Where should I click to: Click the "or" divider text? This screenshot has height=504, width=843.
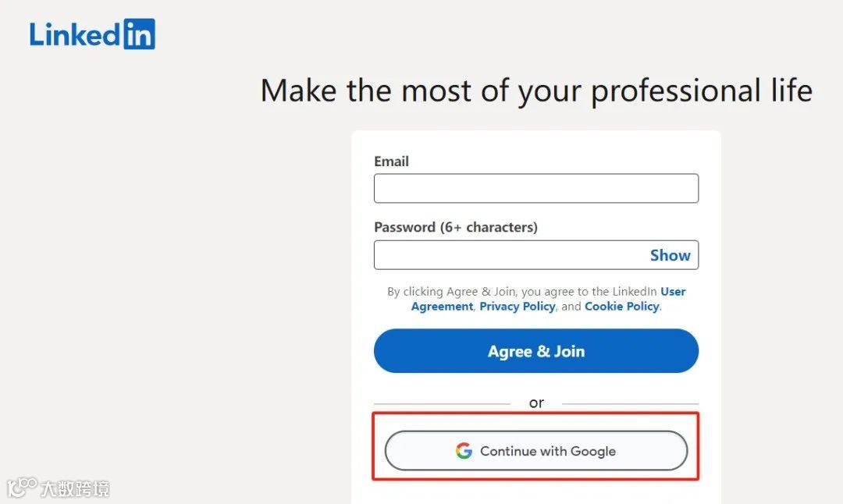coord(536,403)
